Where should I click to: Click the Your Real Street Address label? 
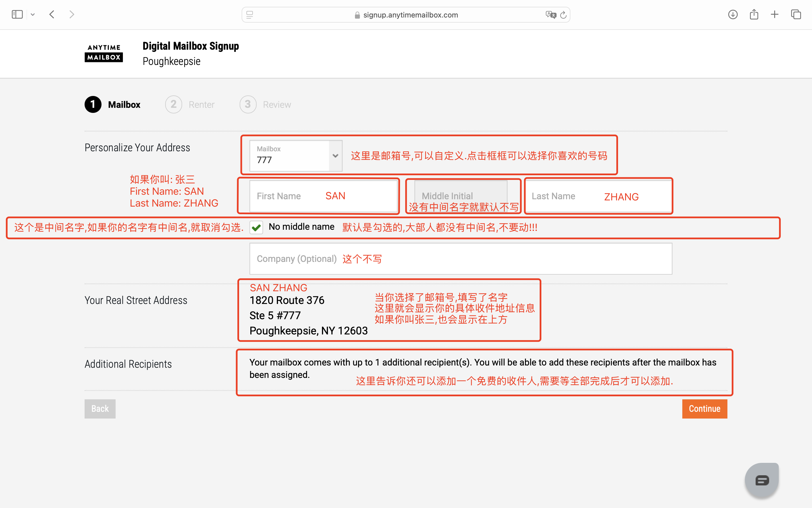tap(136, 300)
